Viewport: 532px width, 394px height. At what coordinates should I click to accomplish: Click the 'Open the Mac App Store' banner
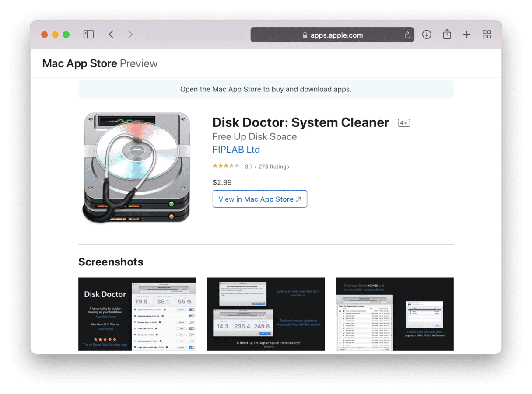266,89
